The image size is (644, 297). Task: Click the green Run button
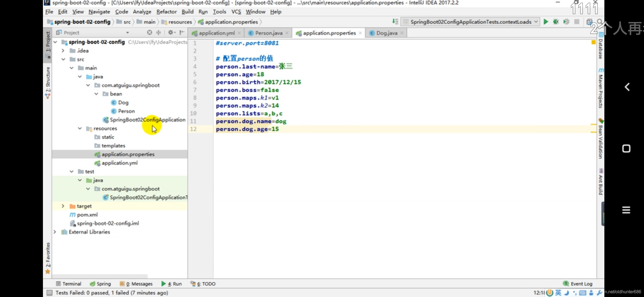(546, 22)
